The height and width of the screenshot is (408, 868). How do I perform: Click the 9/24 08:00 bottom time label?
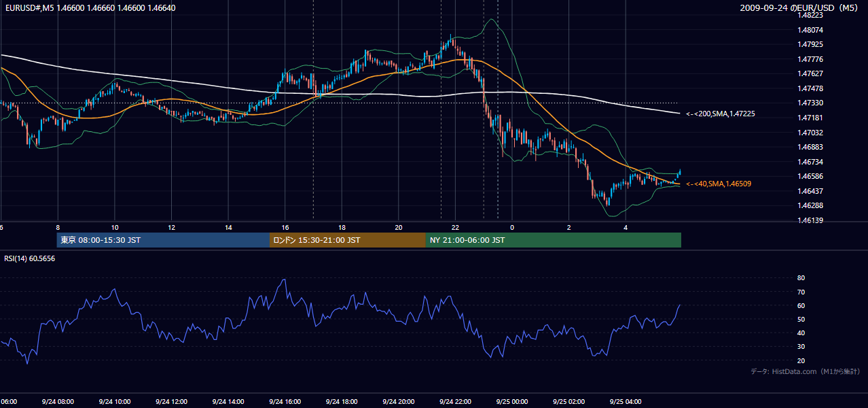pyautogui.click(x=58, y=402)
